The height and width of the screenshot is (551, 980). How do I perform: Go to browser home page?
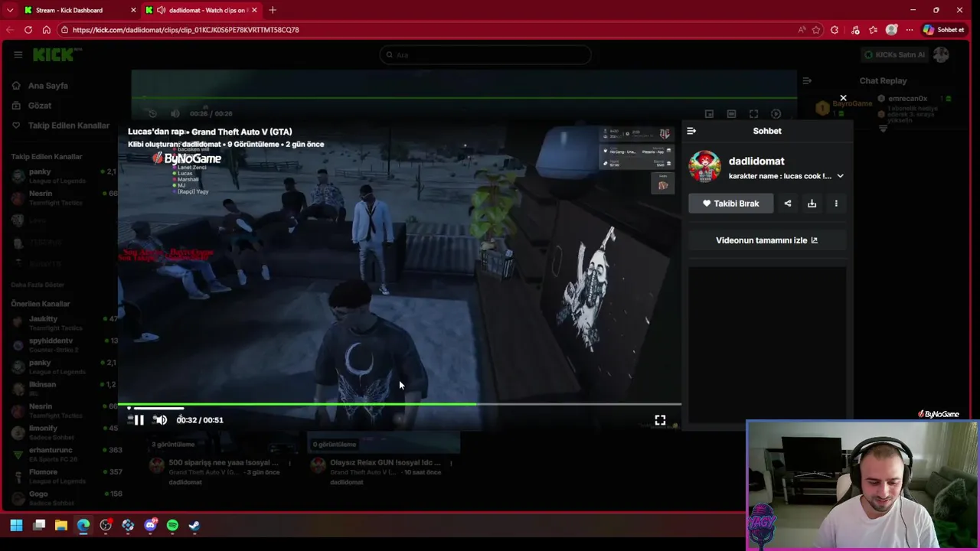tap(47, 30)
